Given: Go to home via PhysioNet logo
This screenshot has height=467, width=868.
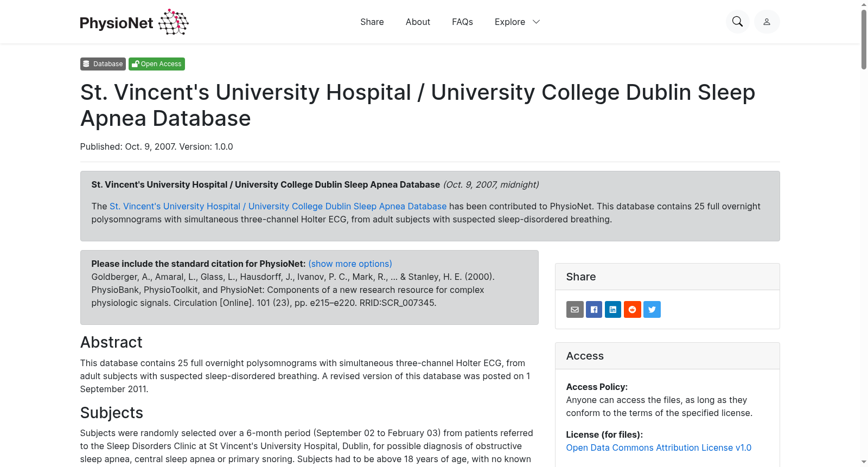Looking at the screenshot, I should (x=134, y=22).
